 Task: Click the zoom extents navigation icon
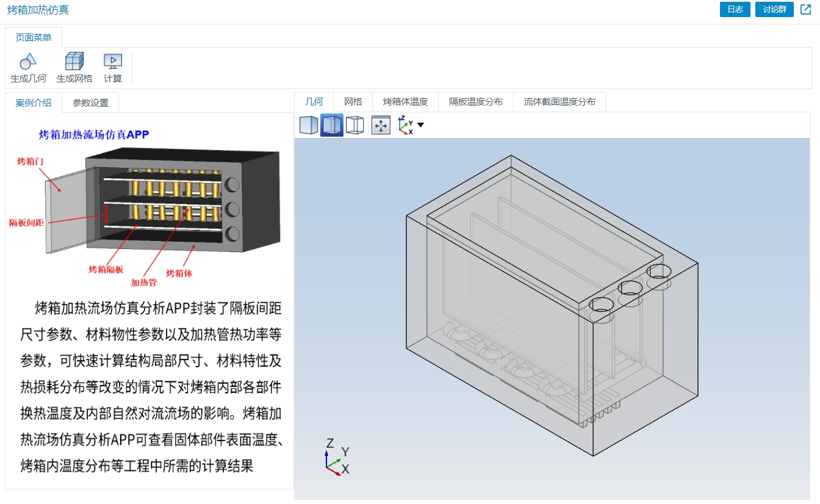click(x=380, y=124)
